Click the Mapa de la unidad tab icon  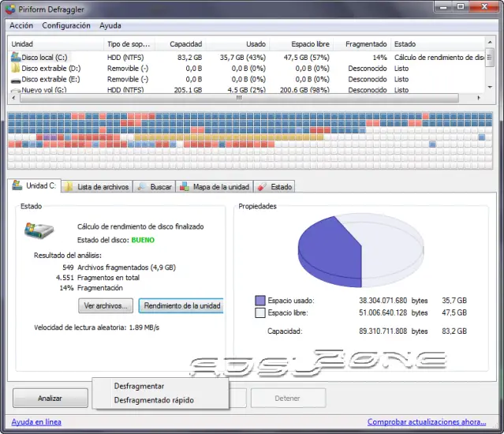click(x=185, y=187)
